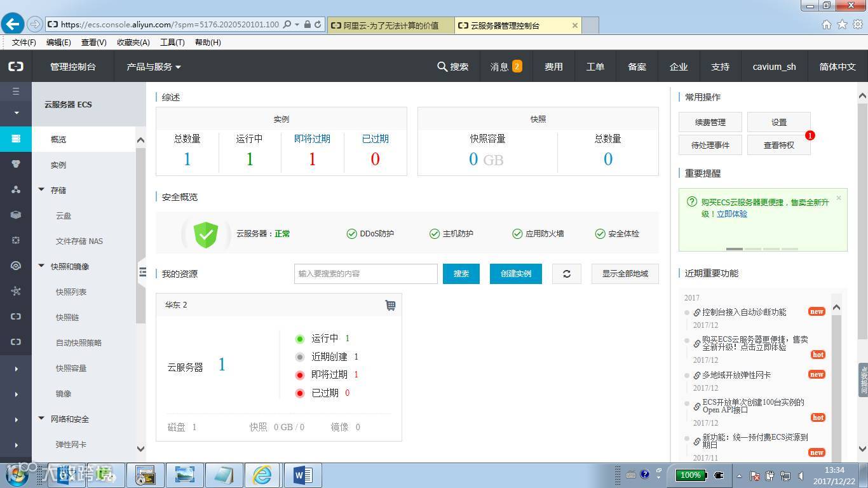Open the 编辑(E) menu
Image resolution: width=868 pixels, height=488 pixels.
pos(58,43)
